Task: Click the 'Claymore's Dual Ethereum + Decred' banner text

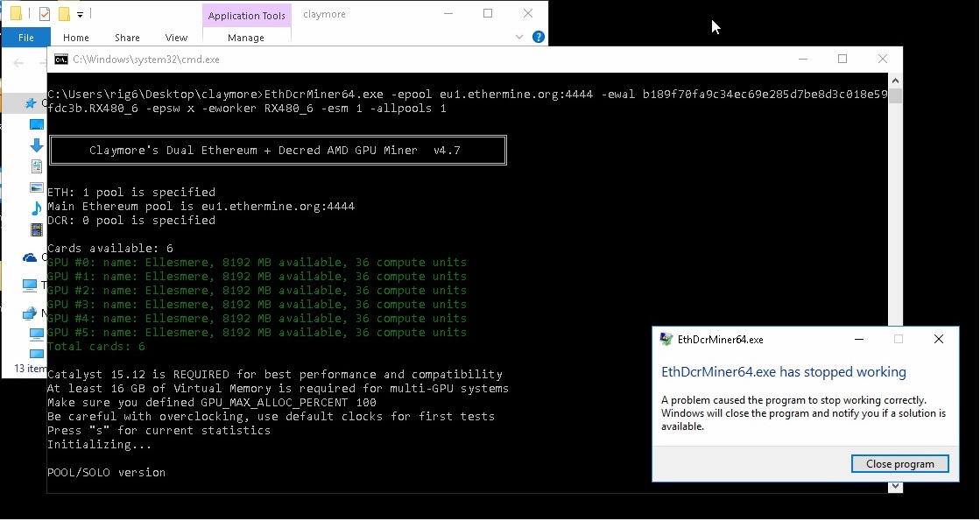Action: 275,150
